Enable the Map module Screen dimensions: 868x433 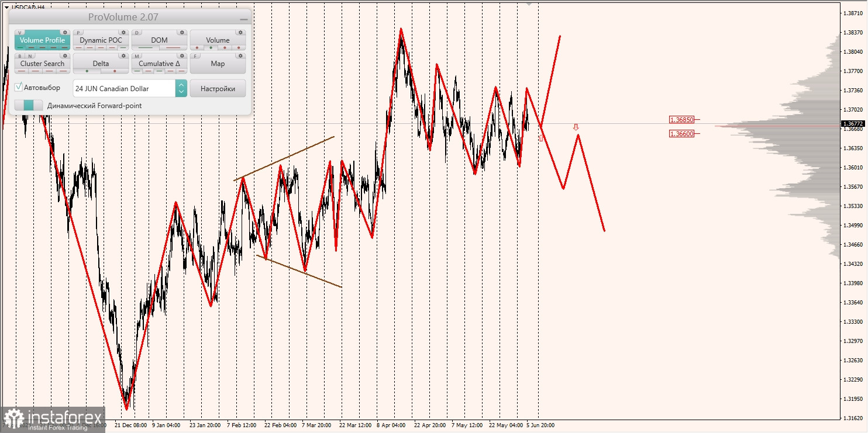218,64
